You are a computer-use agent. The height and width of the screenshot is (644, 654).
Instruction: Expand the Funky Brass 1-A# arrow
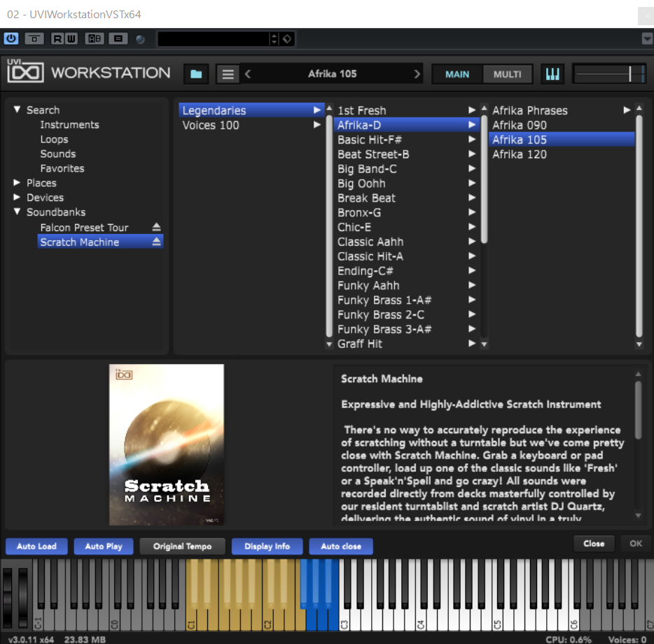472,300
